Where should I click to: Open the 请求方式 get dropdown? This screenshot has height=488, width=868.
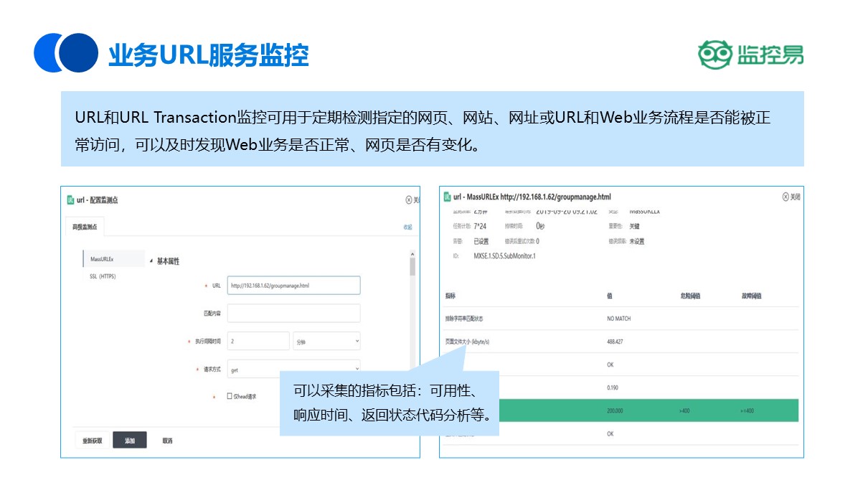293,370
